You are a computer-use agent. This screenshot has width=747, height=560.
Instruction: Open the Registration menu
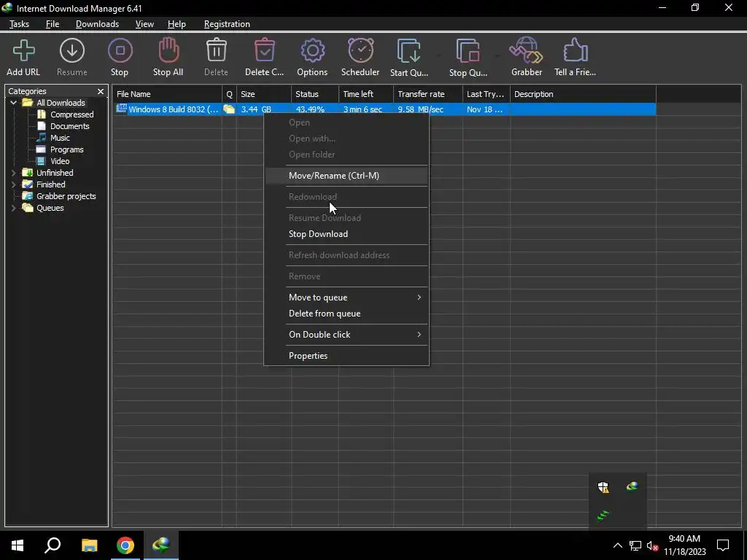click(227, 24)
